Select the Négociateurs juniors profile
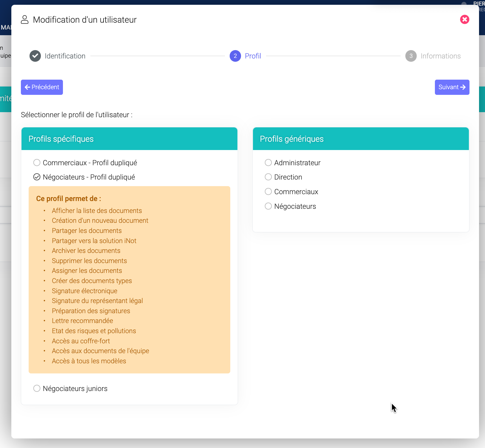 click(x=37, y=388)
